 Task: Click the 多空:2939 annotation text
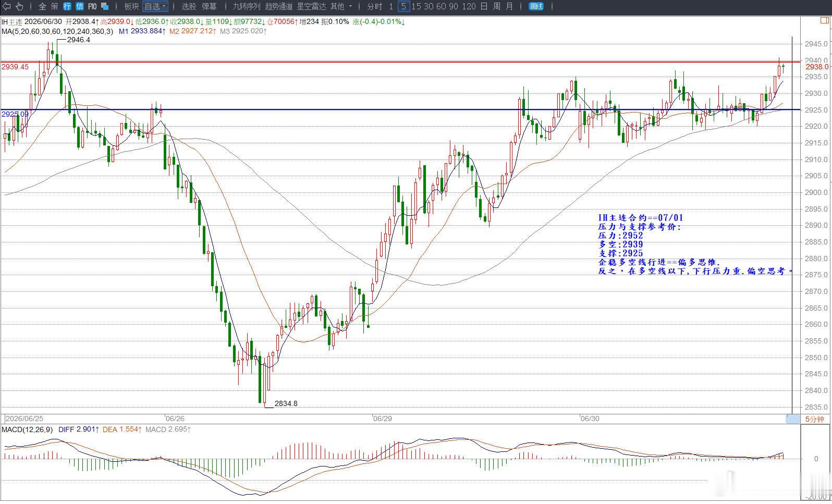621,244
